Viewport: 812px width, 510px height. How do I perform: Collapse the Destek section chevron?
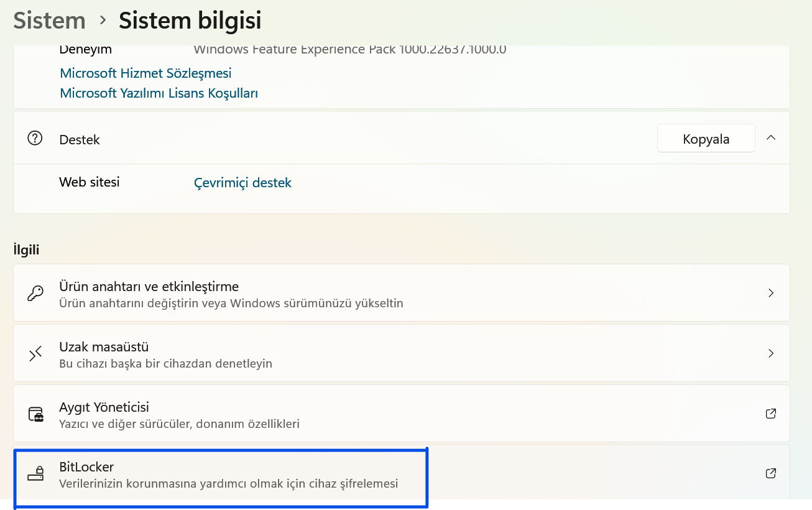coord(771,138)
